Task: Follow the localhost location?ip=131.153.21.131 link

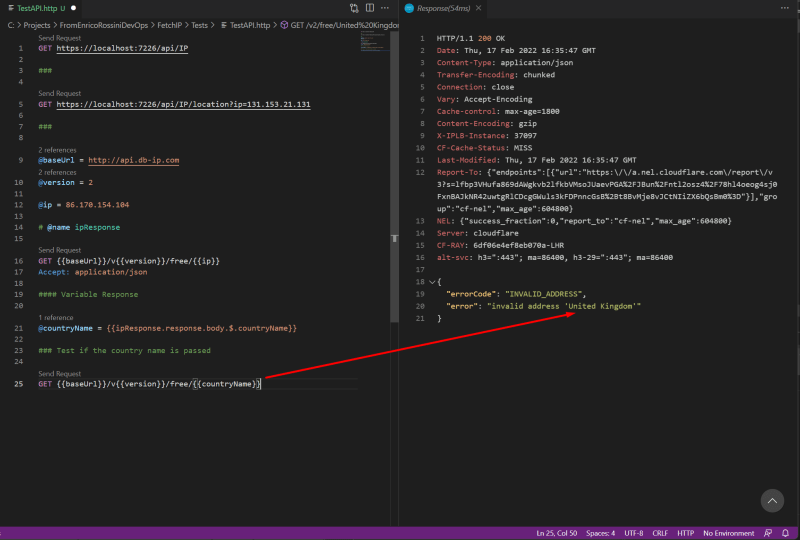Action: (183, 104)
